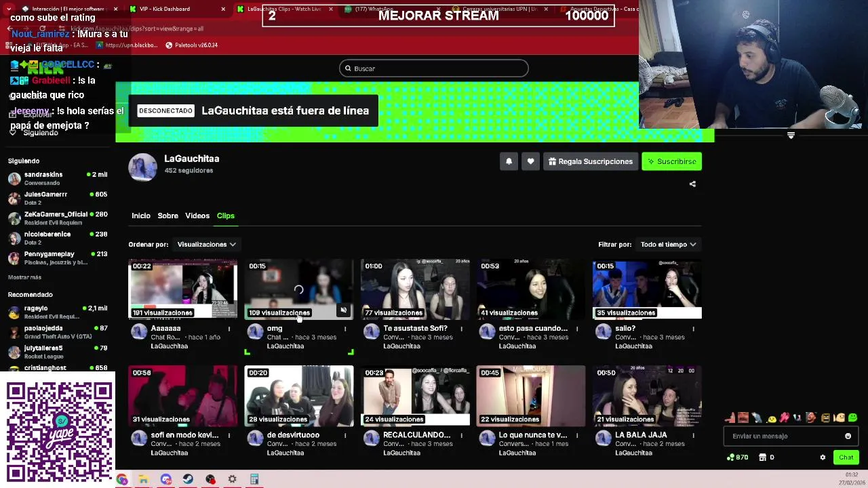Insert the green smiley emote above chat input
This screenshot has width=868, height=488.
click(853, 418)
